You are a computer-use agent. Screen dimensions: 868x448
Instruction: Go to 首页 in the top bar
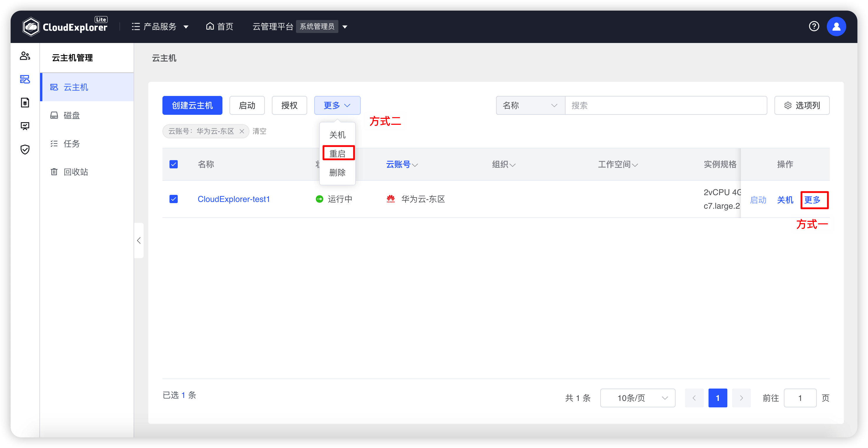[x=220, y=26]
